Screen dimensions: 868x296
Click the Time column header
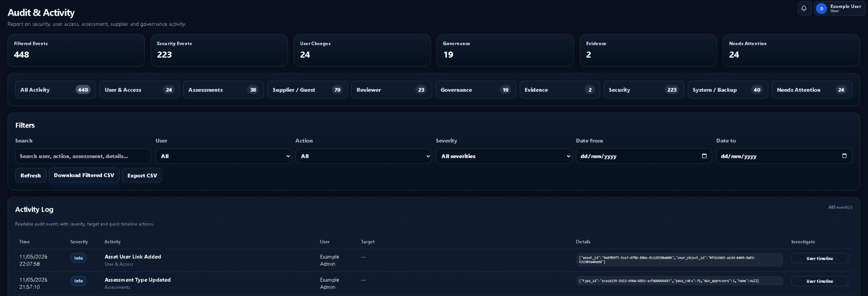click(25, 242)
